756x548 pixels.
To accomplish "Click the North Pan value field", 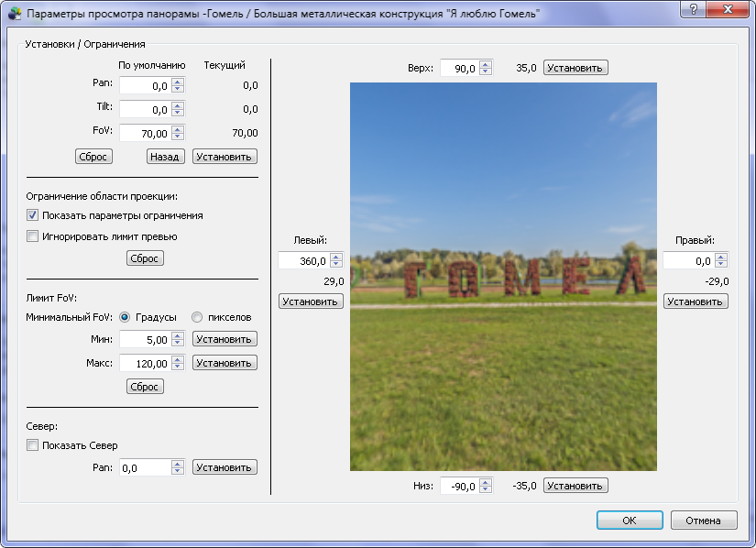I will 146,467.
